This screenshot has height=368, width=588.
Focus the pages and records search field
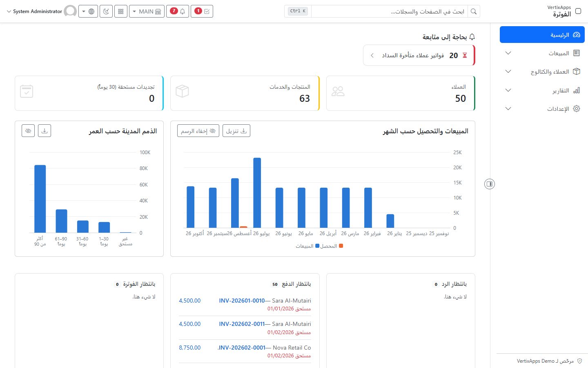pos(390,11)
